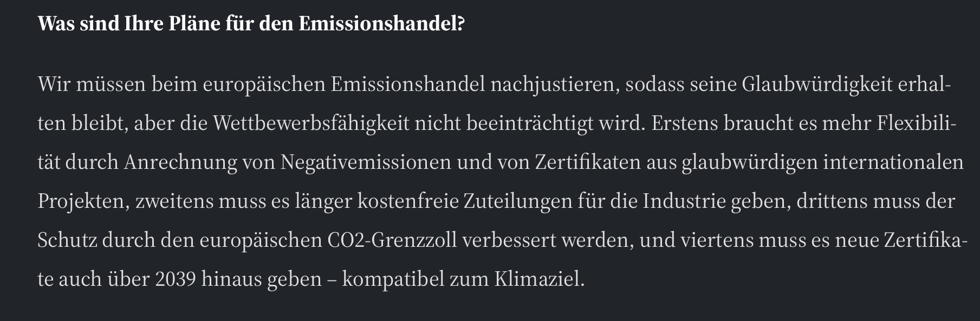
Task: Click the word "Zuteilungen"
Action: 517,201
